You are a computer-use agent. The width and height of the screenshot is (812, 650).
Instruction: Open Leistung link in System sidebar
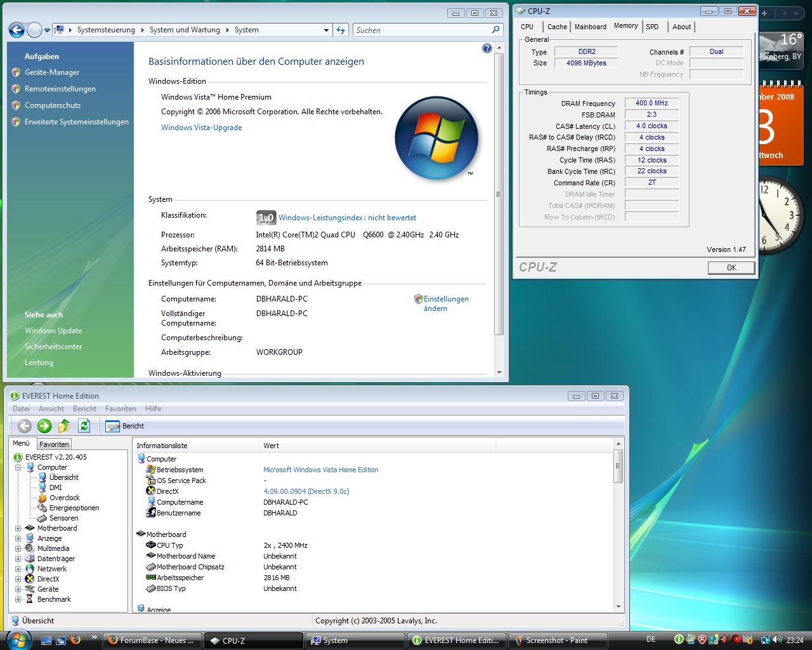point(39,362)
